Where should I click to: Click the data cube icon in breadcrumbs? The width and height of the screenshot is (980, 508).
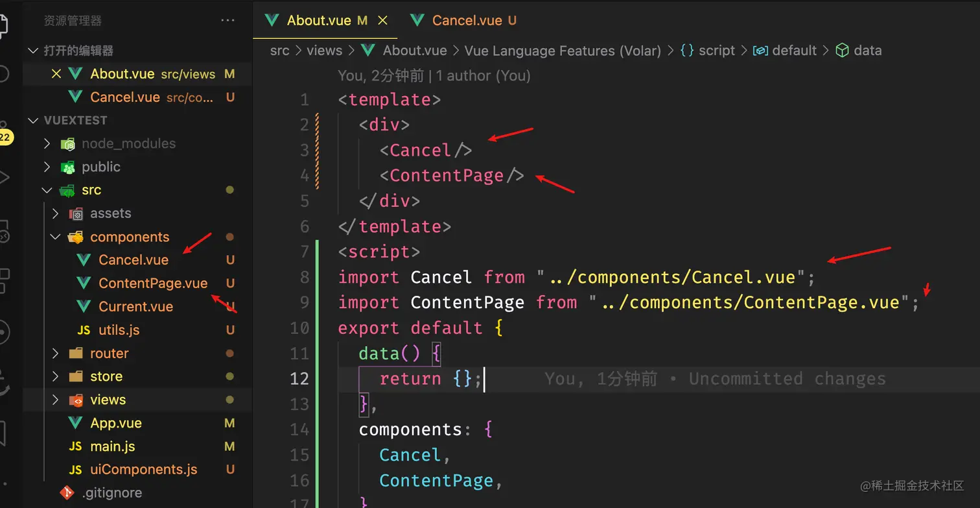click(x=842, y=51)
